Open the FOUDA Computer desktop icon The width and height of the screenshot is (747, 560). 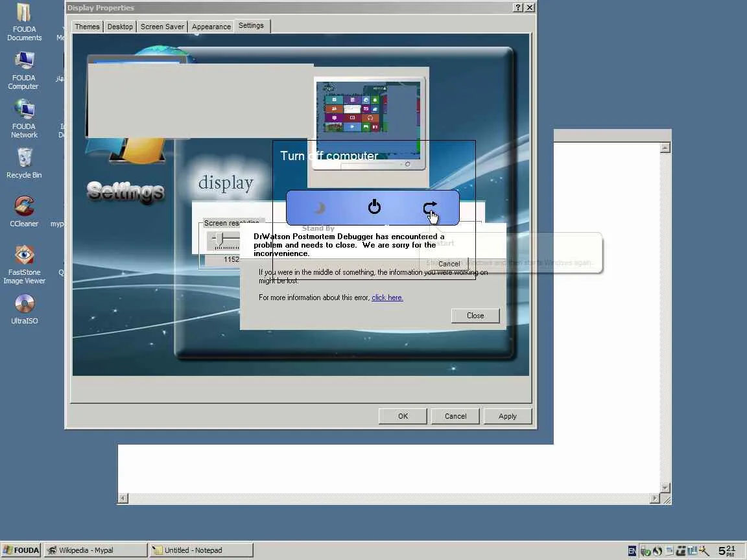[x=24, y=71]
